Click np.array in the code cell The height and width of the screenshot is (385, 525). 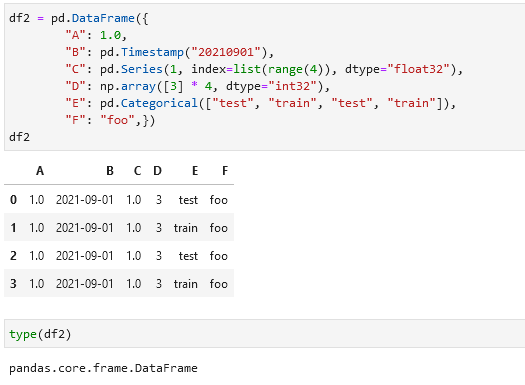tap(128, 86)
